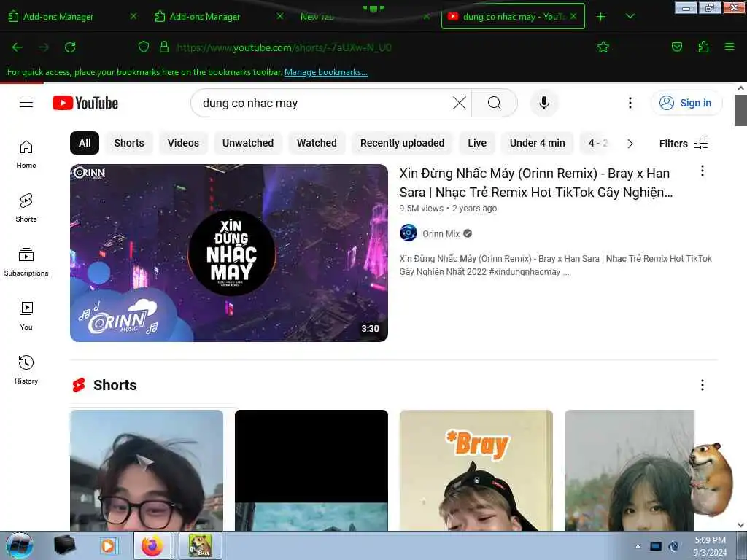Select the All filter chip
The width and height of the screenshot is (747, 560).
[x=85, y=143]
